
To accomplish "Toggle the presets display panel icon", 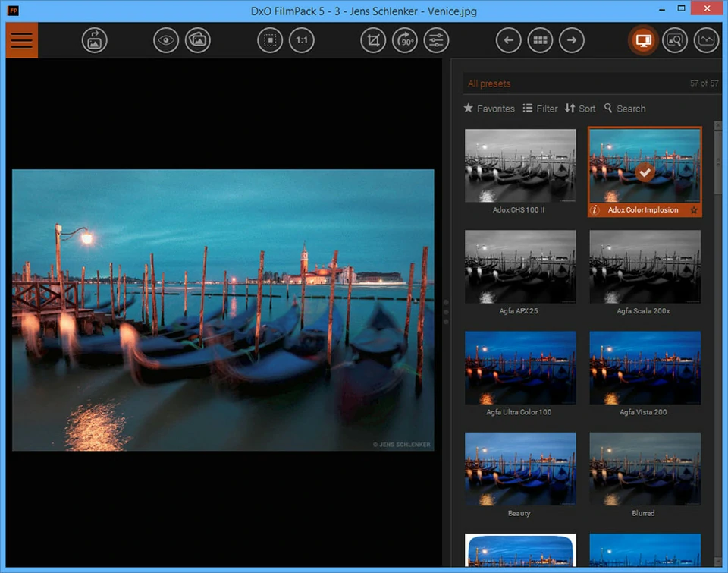I will [643, 40].
